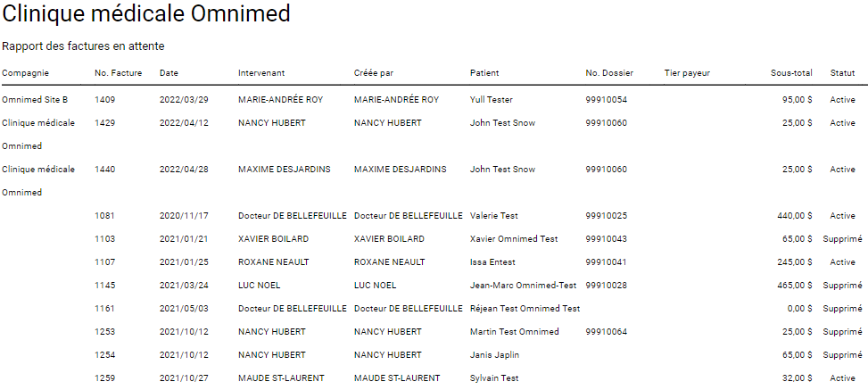
Task: Click the Tier payeur column header
Action: point(687,73)
